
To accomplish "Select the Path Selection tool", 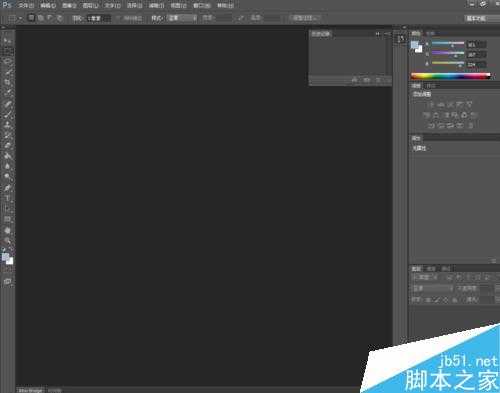I will (x=7, y=209).
